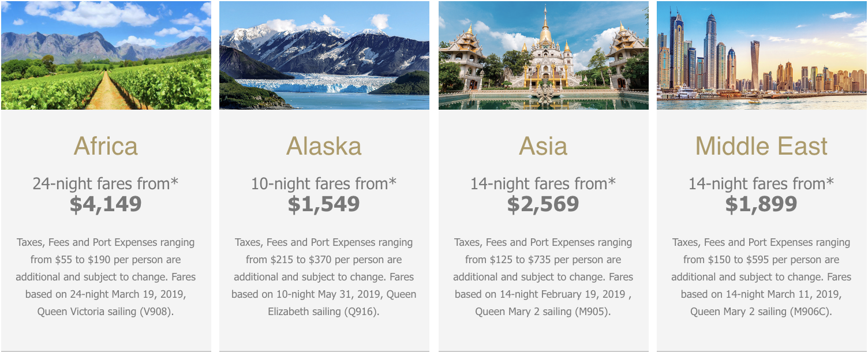
Task: Select the Africa destination heading
Action: point(106,146)
